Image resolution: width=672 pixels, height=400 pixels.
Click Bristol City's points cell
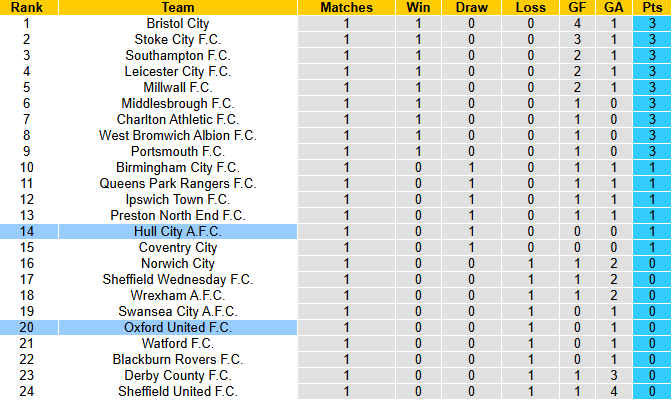pyautogui.click(x=651, y=23)
